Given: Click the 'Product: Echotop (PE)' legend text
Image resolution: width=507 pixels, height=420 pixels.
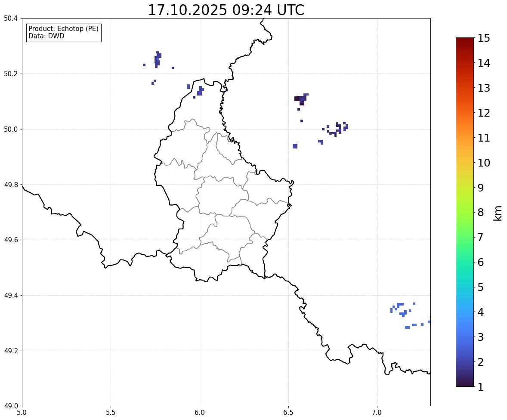Looking at the screenshot, I should click(x=63, y=28).
